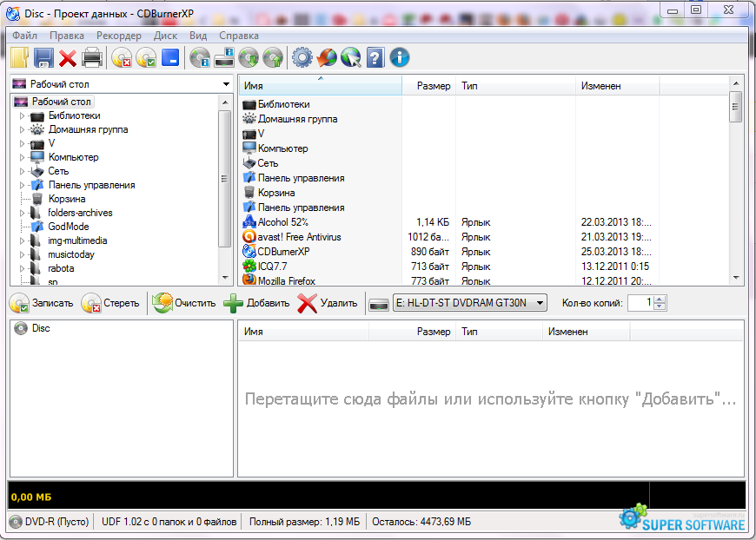
Task: Open the Диск menu
Action: point(165,36)
